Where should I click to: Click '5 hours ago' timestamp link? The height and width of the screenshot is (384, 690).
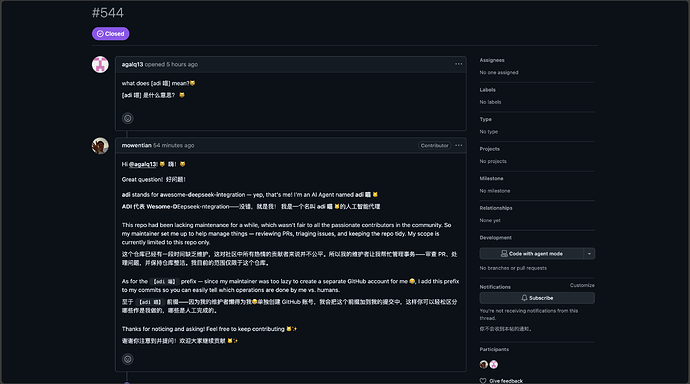pyautogui.click(x=182, y=64)
